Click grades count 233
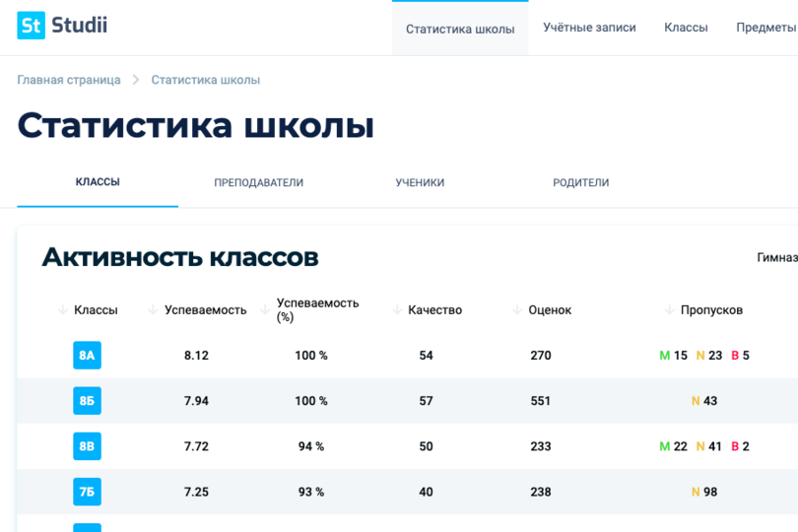The image size is (798, 532). [x=541, y=446]
